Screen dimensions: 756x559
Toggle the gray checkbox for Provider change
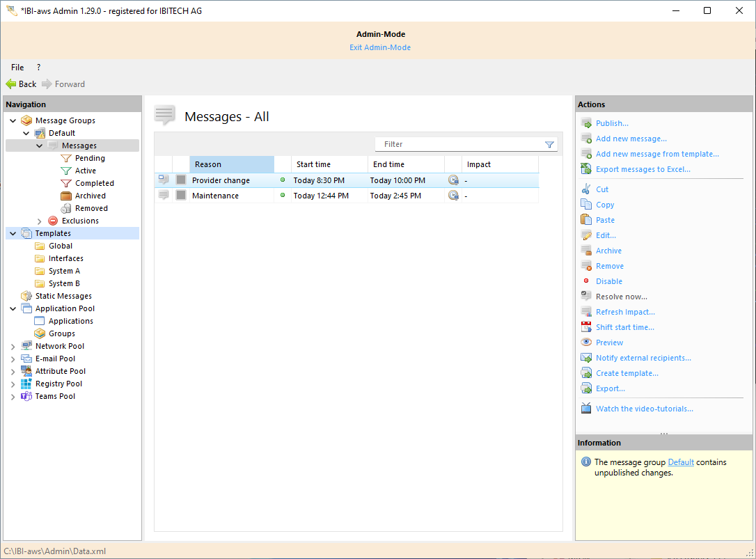tap(181, 180)
